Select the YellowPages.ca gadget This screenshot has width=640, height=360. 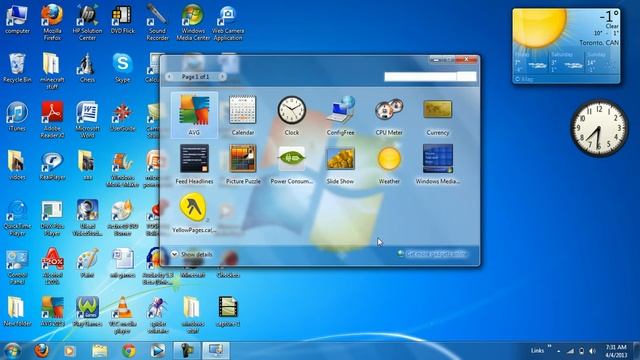click(x=194, y=213)
